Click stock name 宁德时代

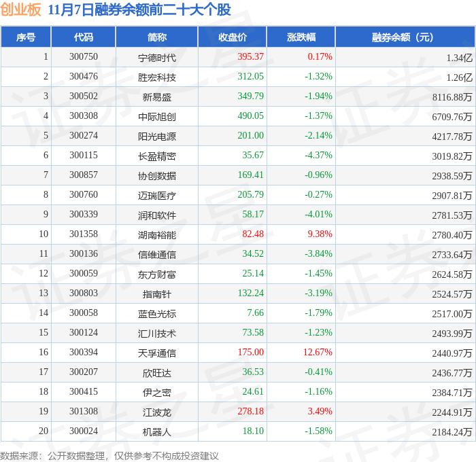tap(157, 57)
